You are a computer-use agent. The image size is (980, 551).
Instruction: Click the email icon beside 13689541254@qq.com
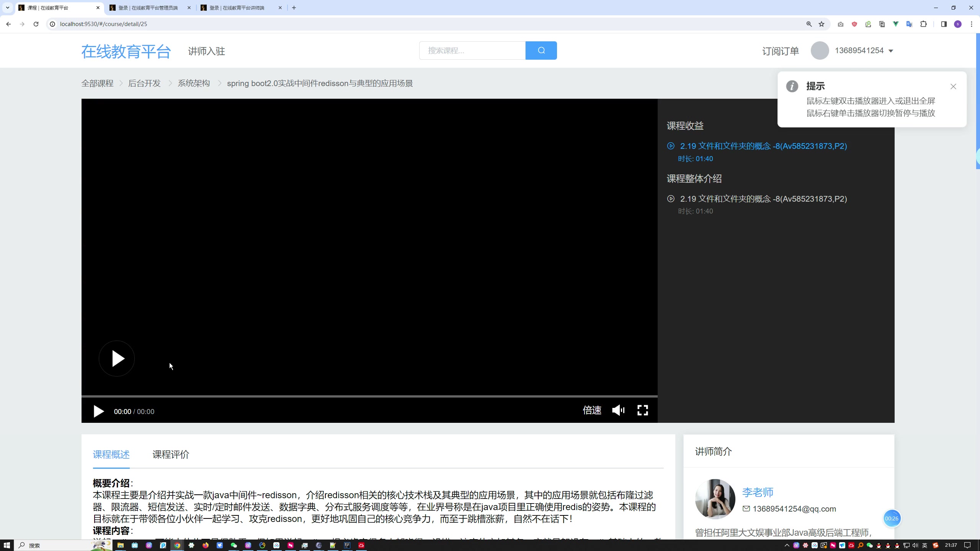[746, 509]
